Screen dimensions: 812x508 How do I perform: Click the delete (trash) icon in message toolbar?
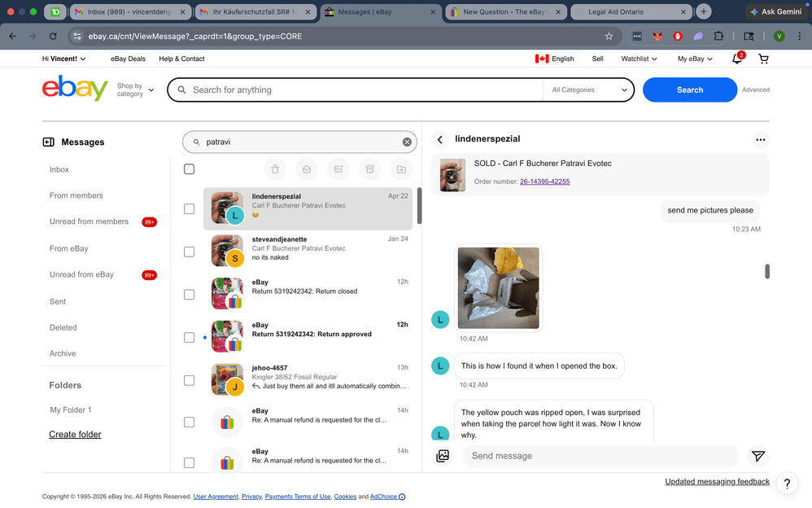[x=275, y=169]
